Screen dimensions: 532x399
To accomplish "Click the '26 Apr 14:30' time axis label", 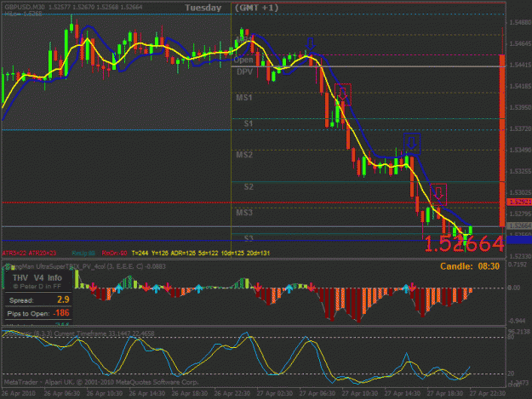I will [x=147, y=394].
